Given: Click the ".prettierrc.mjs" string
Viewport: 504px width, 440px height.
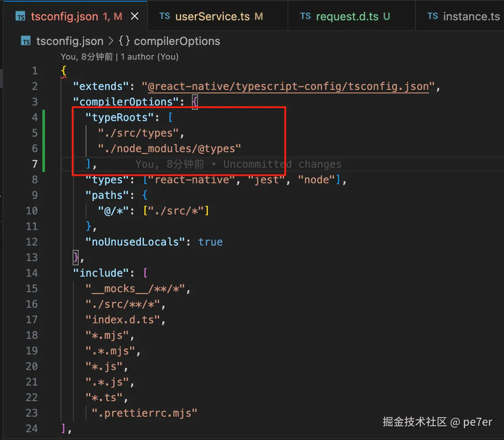Looking at the screenshot, I should (145, 413).
